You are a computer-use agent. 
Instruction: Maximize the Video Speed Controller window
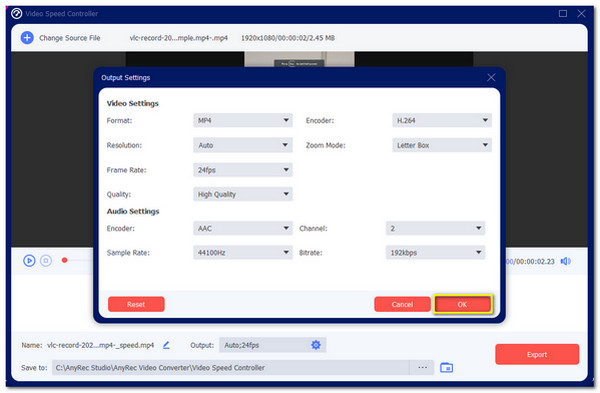coord(562,14)
